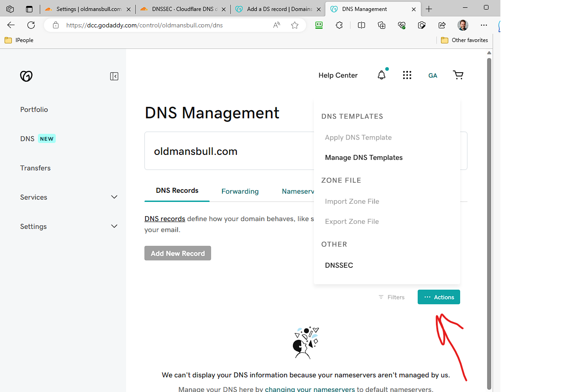Collapse the sidebar with the panel icon

tap(114, 76)
